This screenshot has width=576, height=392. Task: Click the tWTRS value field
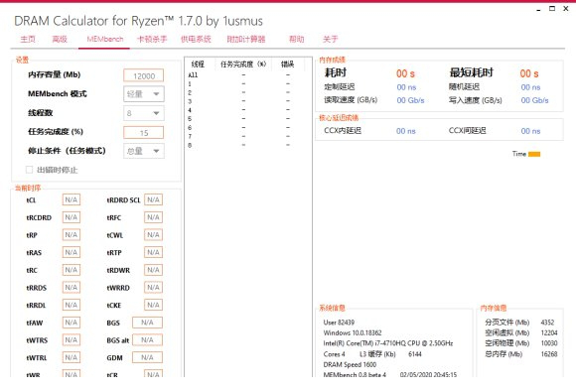(72, 339)
